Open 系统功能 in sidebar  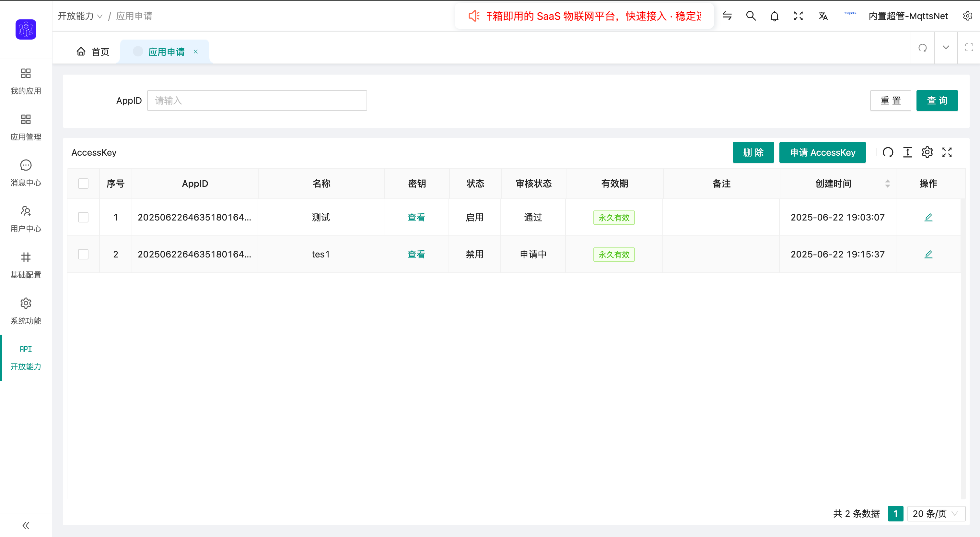point(26,311)
